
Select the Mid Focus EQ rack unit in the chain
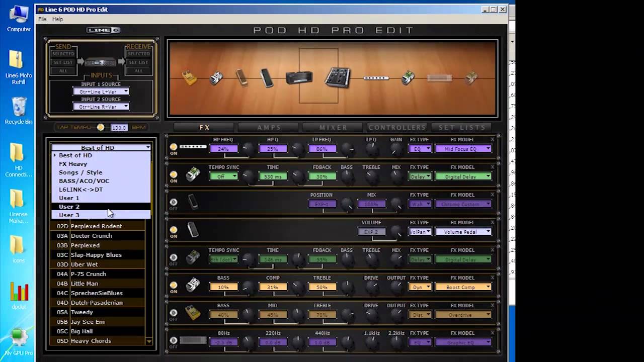click(376, 78)
